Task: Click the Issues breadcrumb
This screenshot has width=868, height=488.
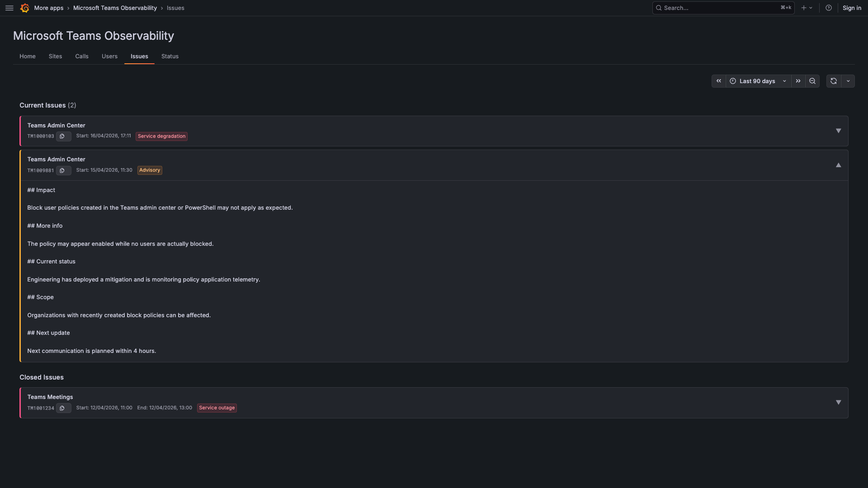Action: [x=175, y=8]
